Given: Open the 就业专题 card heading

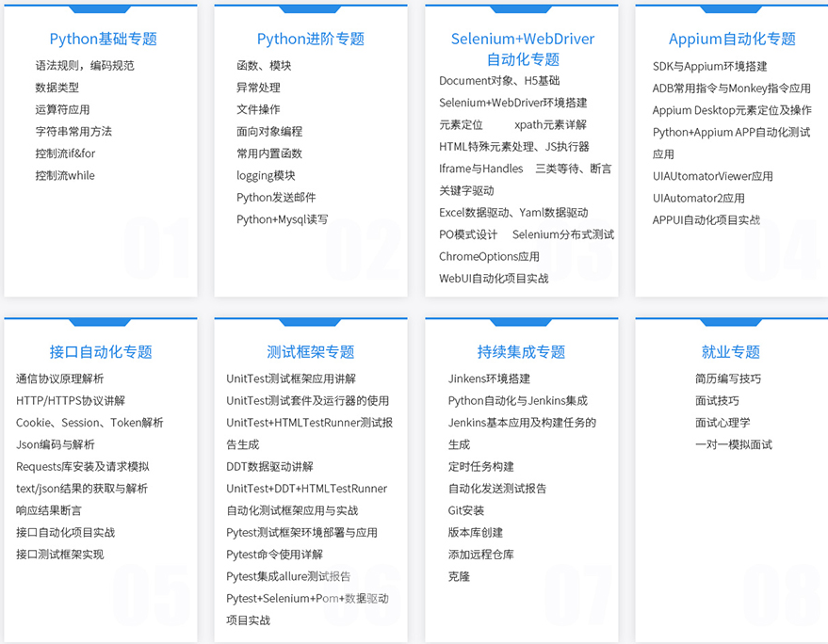Looking at the screenshot, I should [730, 351].
